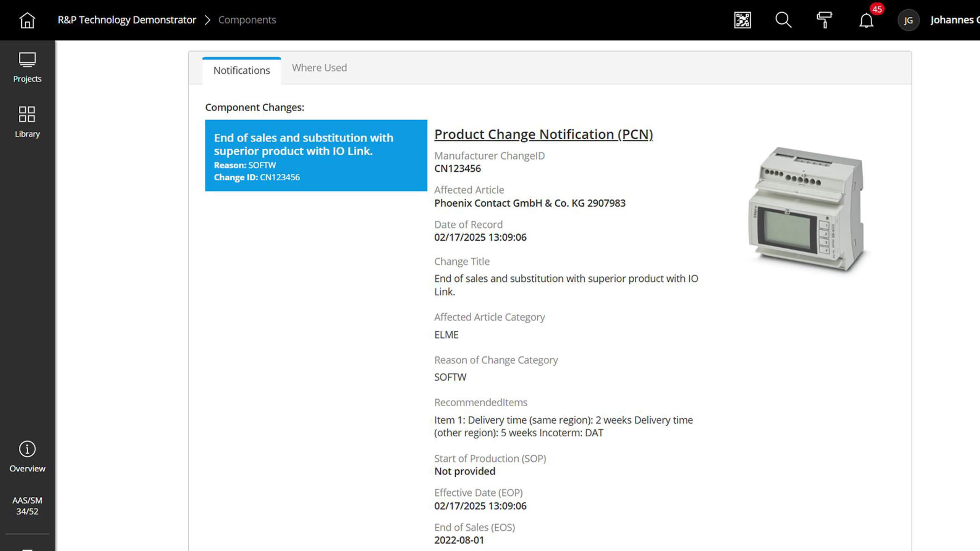This screenshot has width=980, height=551.
Task: Click the Product Change Notification (PCN) heading
Action: (543, 134)
